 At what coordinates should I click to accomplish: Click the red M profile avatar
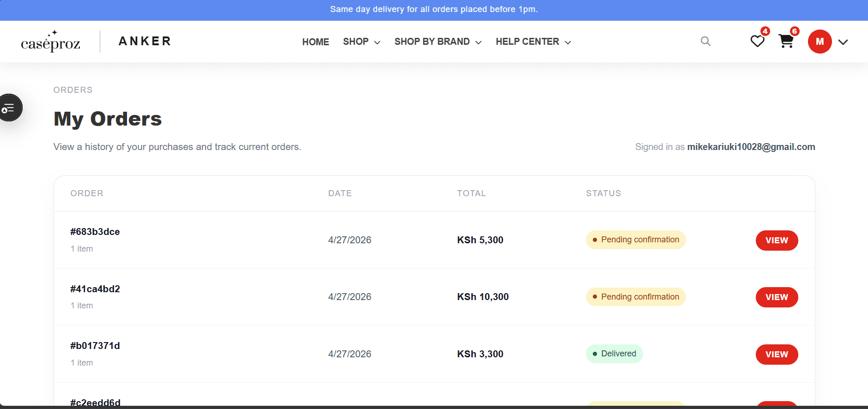(820, 42)
